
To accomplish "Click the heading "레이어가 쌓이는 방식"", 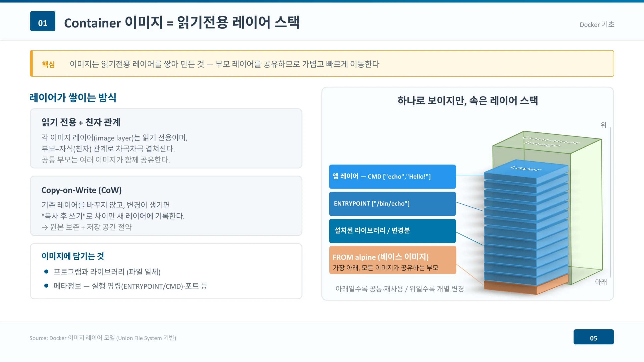I will (x=73, y=98).
